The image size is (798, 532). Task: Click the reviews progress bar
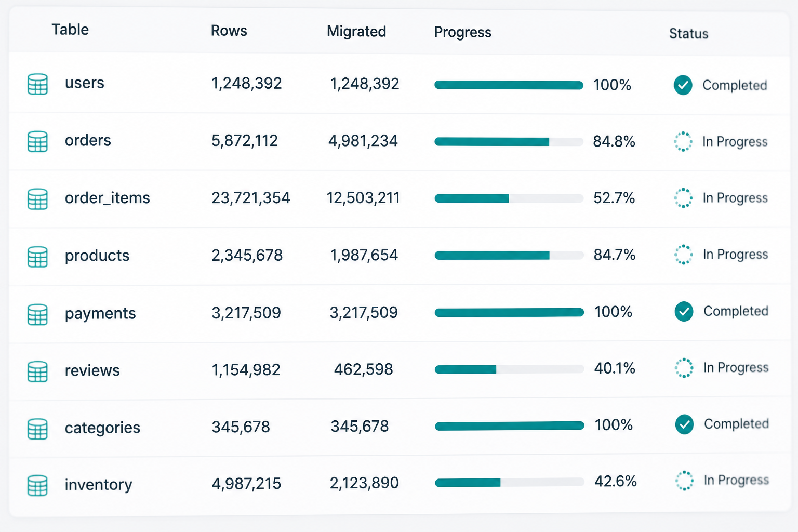click(x=510, y=369)
